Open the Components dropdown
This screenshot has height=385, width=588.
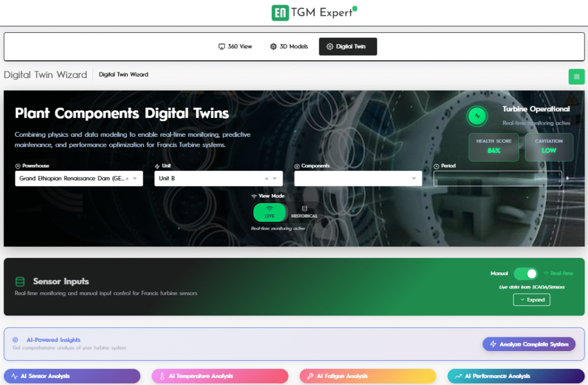click(358, 179)
